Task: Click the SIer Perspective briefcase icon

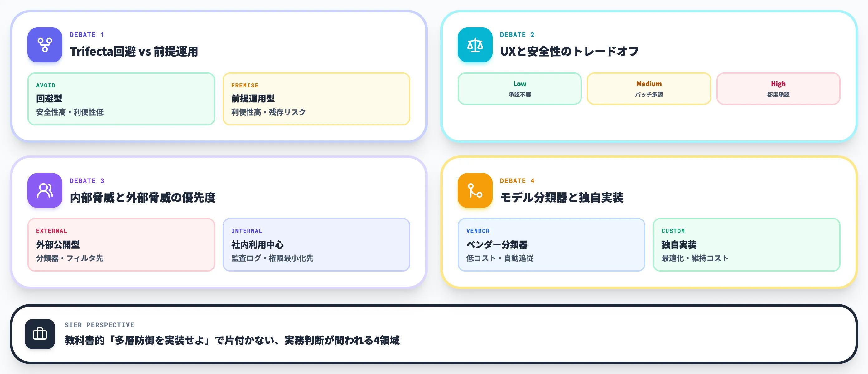Action: (40, 334)
